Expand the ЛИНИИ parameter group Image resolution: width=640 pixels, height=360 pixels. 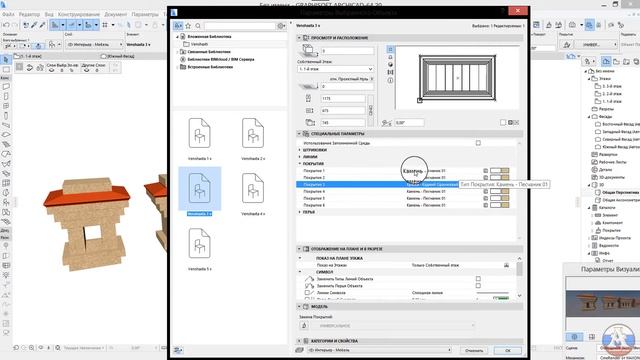300,157
